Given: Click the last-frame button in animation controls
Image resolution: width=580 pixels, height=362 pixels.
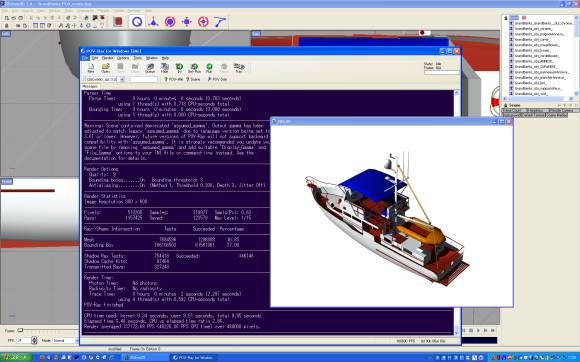Looking at the screenshot, I should 492,330.
